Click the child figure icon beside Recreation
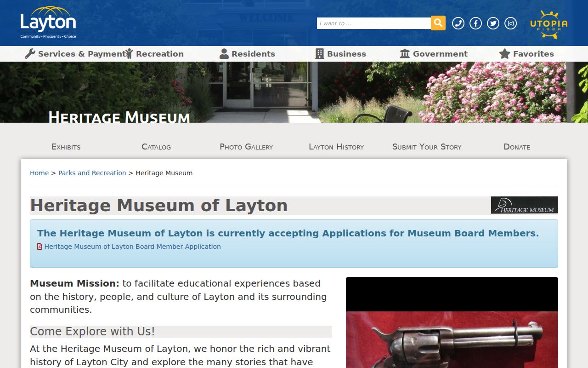588x368 pixels. pyautogui.click(x=129, y=54)
